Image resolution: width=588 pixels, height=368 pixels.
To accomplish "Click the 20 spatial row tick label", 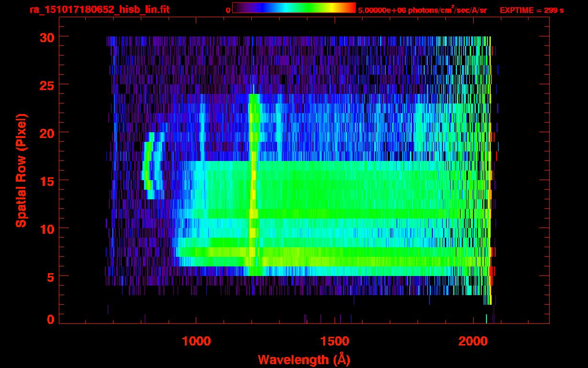I will point(46,133).
